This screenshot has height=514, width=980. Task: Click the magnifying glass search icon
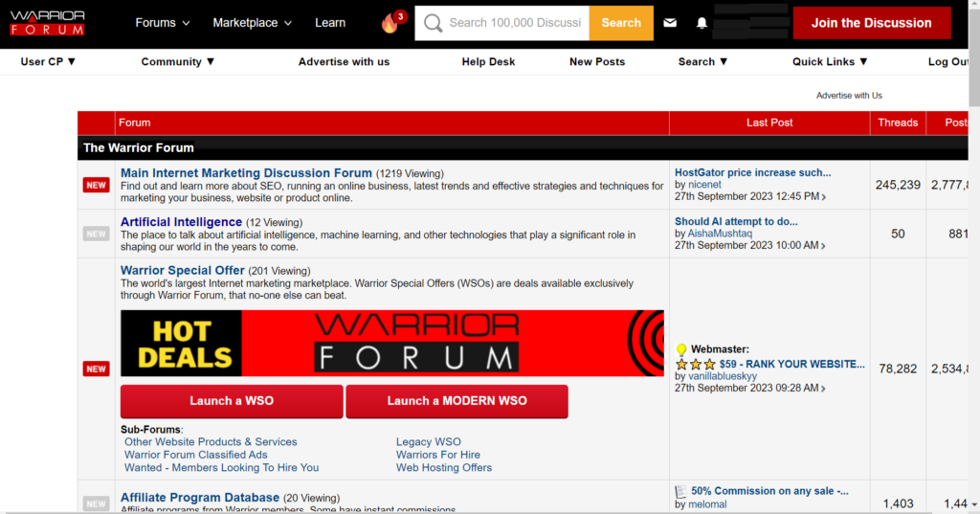coord(433,23)
